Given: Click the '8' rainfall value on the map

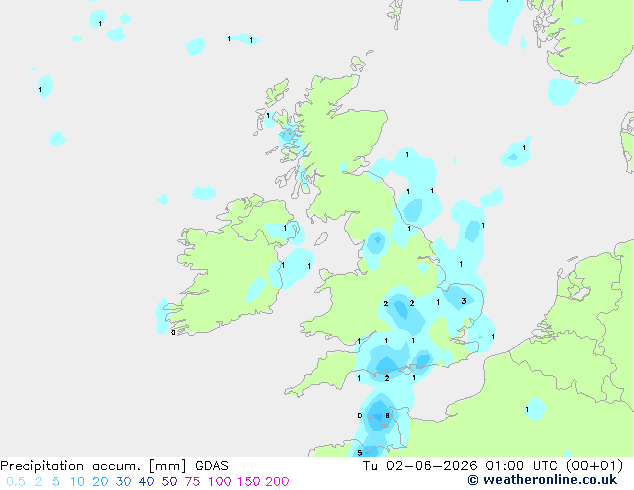Looking at the screenshot, I should (x=387, y=416).
